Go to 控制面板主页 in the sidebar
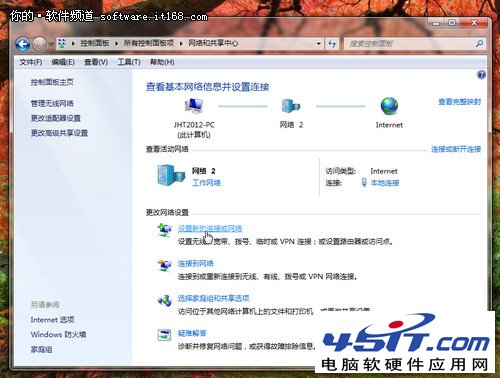This screenshot has height=378, width=500. (52, 82)
